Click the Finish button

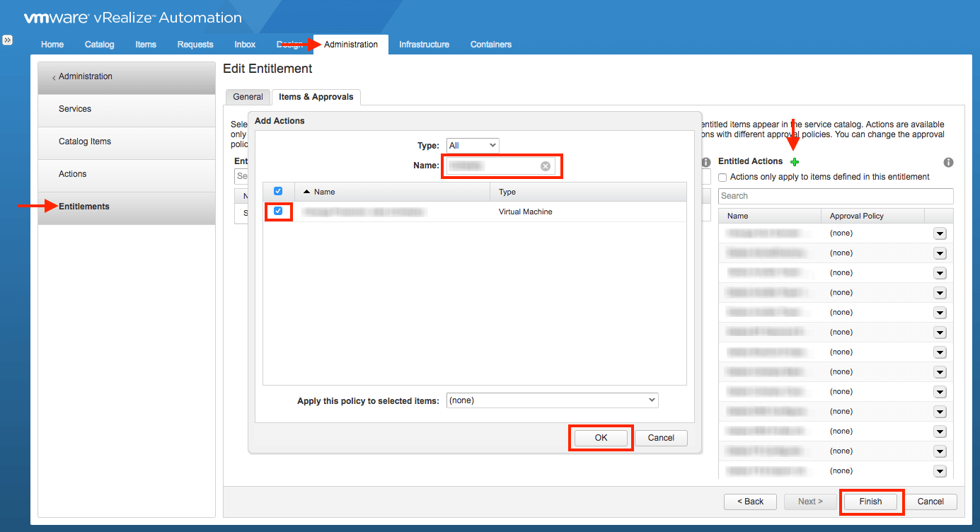point(870,502)
